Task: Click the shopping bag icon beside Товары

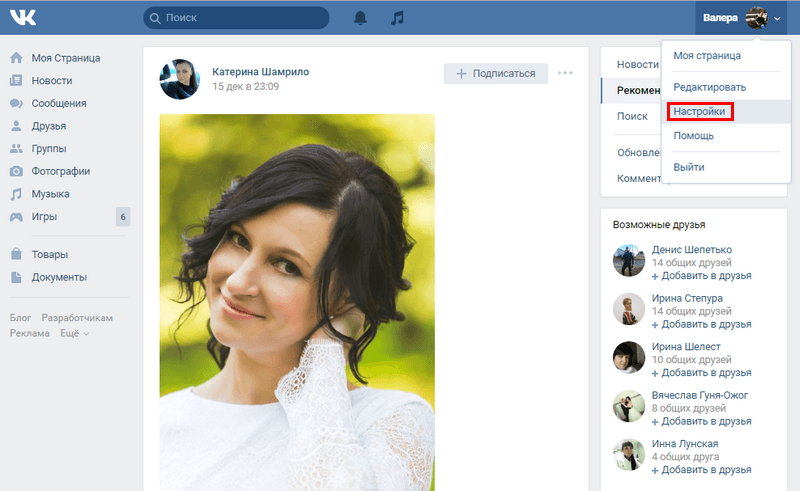Action: [16, 254]
